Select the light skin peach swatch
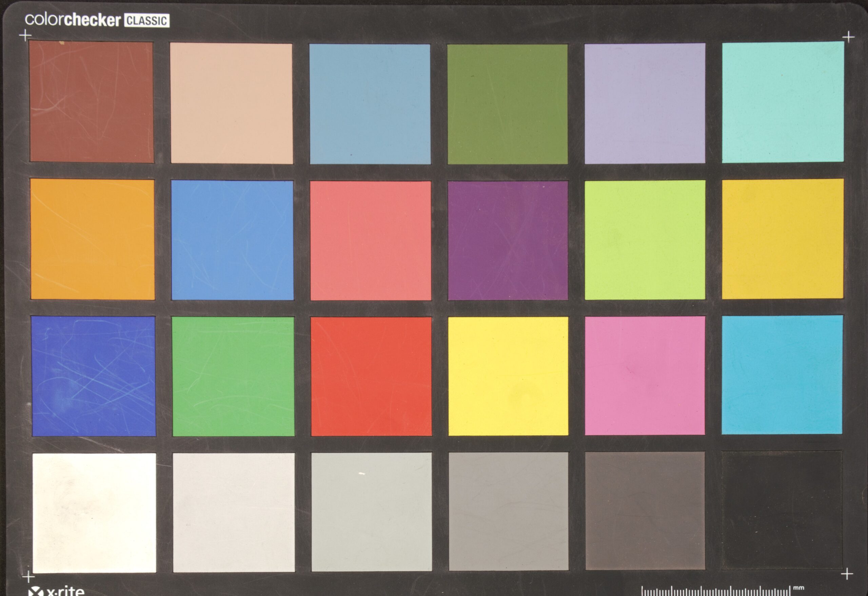Image resolution: width=868 pixels, height=596 pixels. point(232,103)
